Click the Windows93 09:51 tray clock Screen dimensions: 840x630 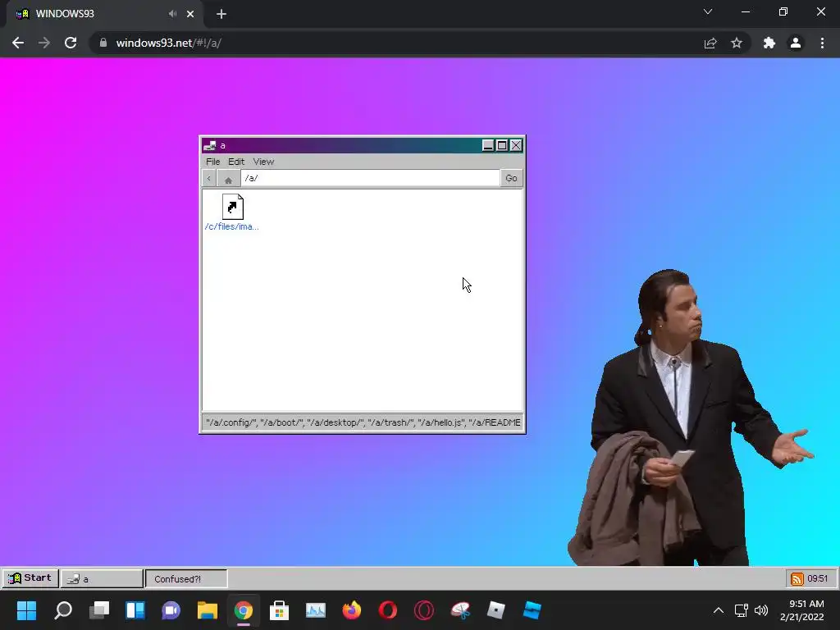tap(818, 578)
